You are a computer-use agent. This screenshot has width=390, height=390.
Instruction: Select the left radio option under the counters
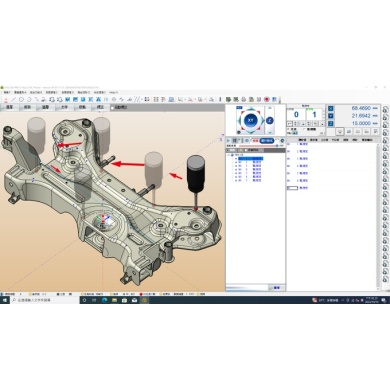click(x=289, y=129)
